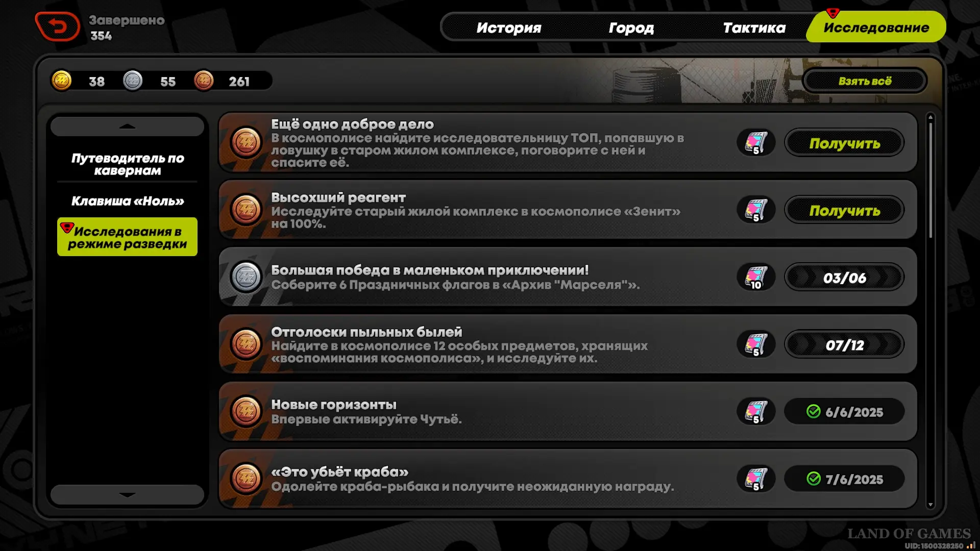Click the red back arrow icon

coord(58,27)
